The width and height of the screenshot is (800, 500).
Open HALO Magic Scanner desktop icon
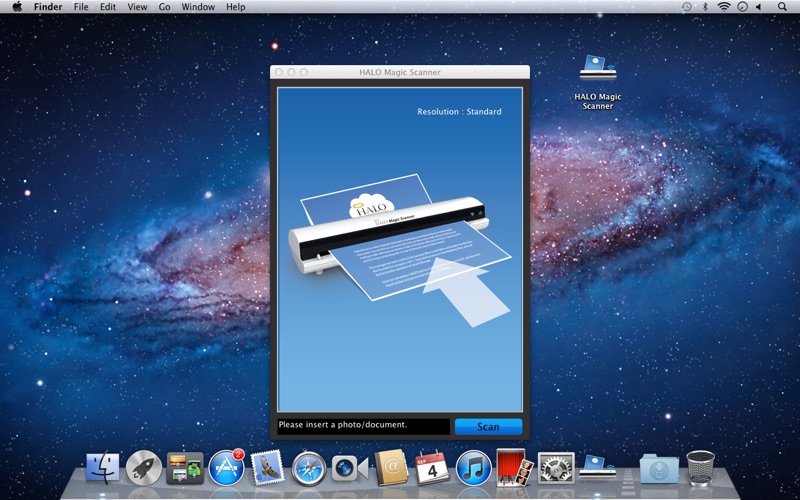click(x=598, y=70)
